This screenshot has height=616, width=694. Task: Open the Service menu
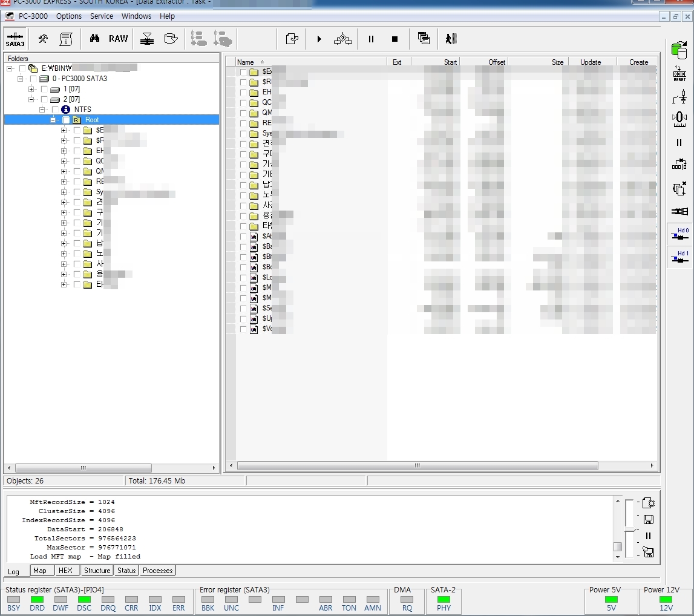coord(102,16)
